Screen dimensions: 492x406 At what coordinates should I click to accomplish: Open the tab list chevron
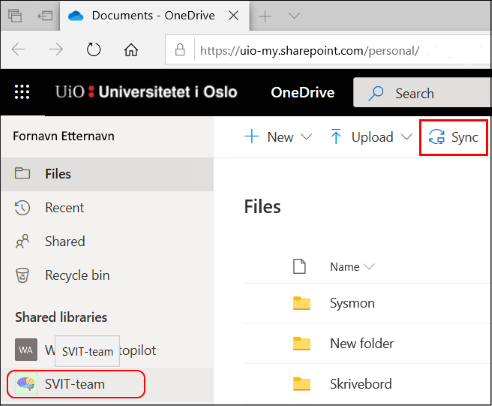(x=294, y=15)
